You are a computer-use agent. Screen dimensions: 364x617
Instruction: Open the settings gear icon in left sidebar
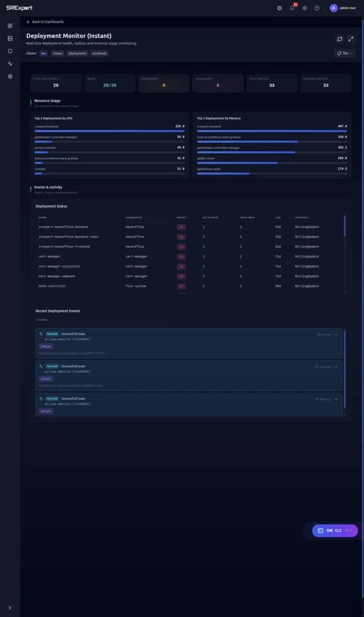10,76
